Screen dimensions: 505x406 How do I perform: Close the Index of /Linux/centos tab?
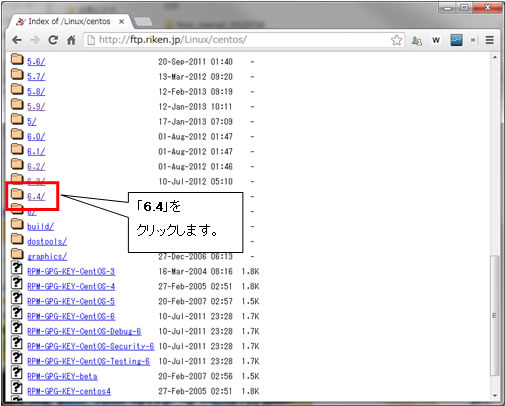(x=122, y=22)
